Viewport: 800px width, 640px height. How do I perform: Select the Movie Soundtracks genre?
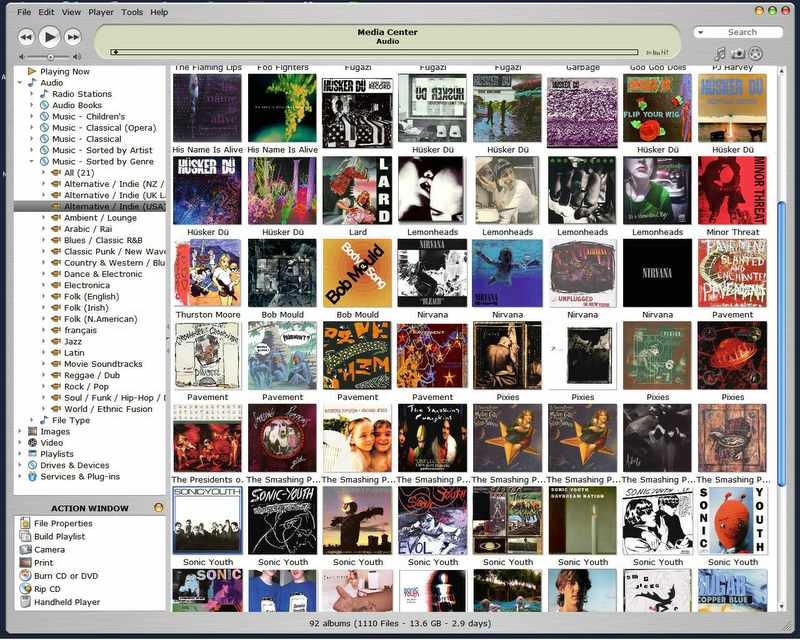click(x=103, y=364)
